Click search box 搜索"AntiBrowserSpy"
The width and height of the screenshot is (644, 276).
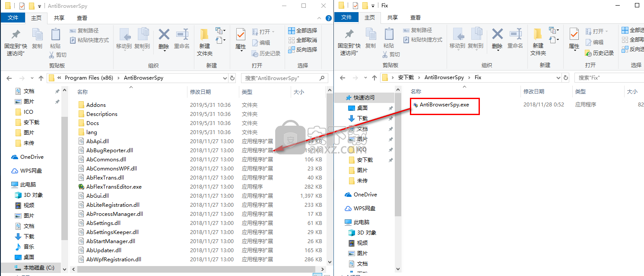point(284,78)
